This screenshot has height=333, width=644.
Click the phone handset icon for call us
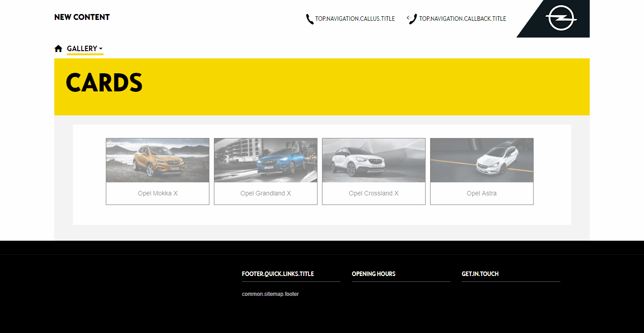coord(309,19)
